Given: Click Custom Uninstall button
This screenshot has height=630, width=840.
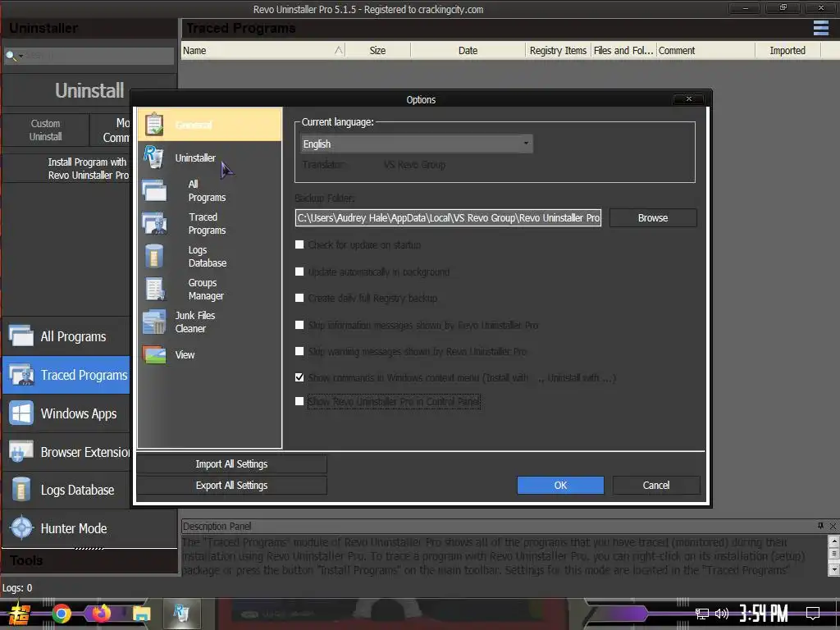Looking at the screenshot, I should pyautogui.click(x=46, y=130).
